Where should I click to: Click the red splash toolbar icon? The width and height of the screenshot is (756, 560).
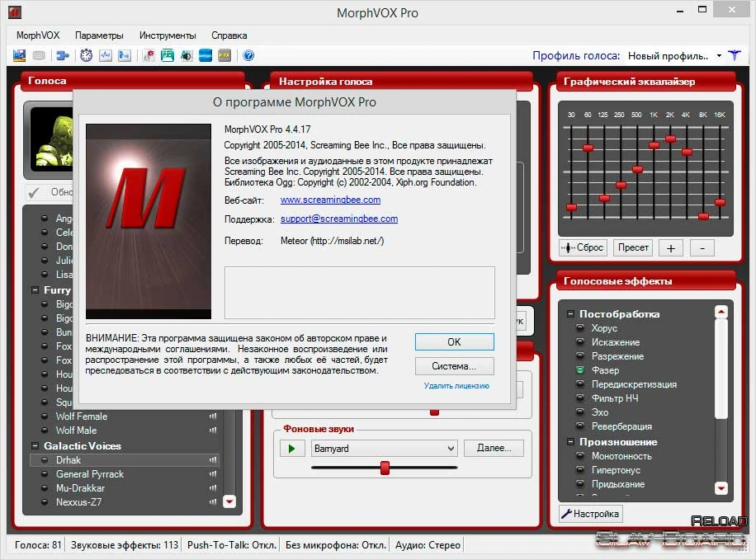pos(149,55)
